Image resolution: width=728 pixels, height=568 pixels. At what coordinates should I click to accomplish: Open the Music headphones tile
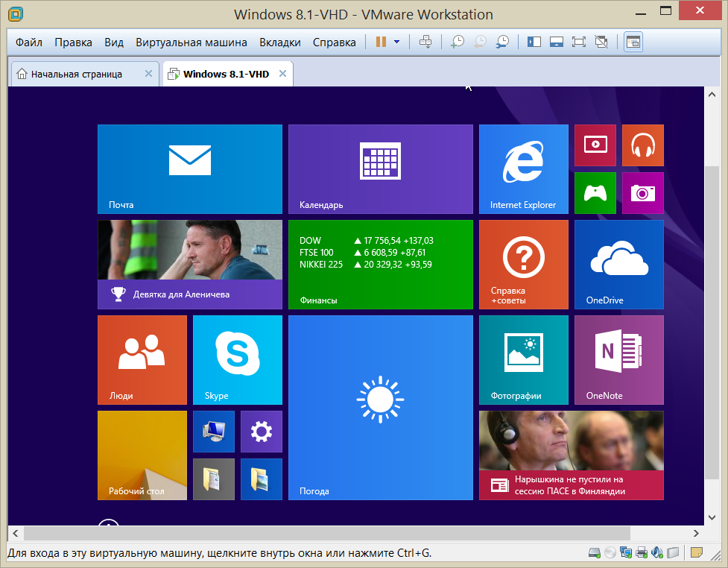(643, 145)
